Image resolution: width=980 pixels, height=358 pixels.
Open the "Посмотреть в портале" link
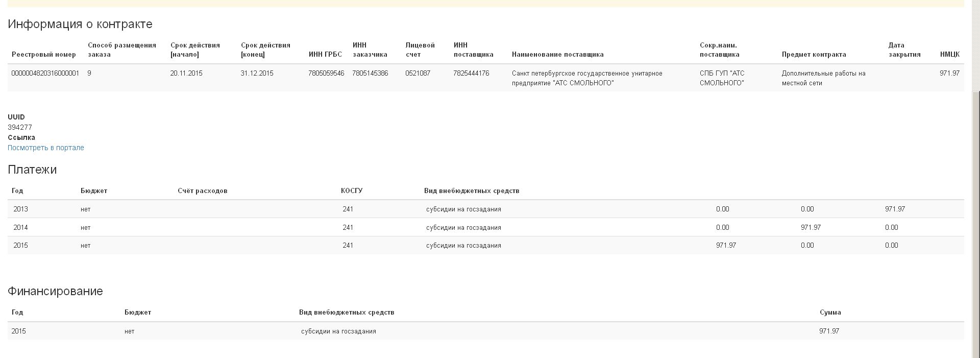(x=46, y=148)
